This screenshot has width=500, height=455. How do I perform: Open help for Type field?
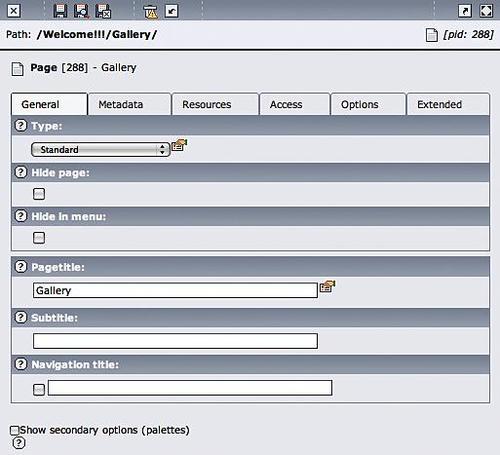[21, 126]
